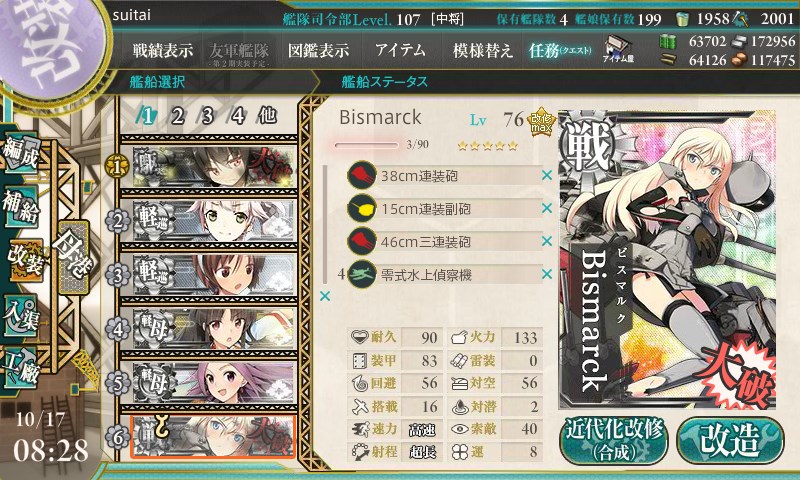Click Bismarck's HP gauge bar
This screenshot has width=800, height=480.
[x=366, y=145]
